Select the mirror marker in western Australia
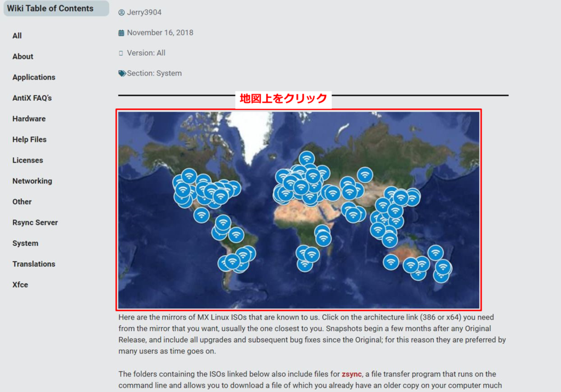Viewport: 561px width, 392px height. (x=391, y=262)
